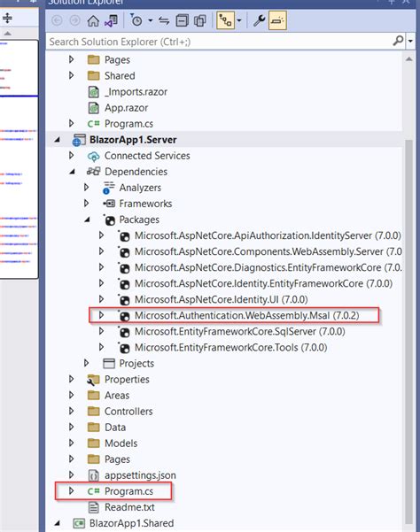Select the Properties folder
This screenshot has height=532, width=420.
(x=127, y=379)
